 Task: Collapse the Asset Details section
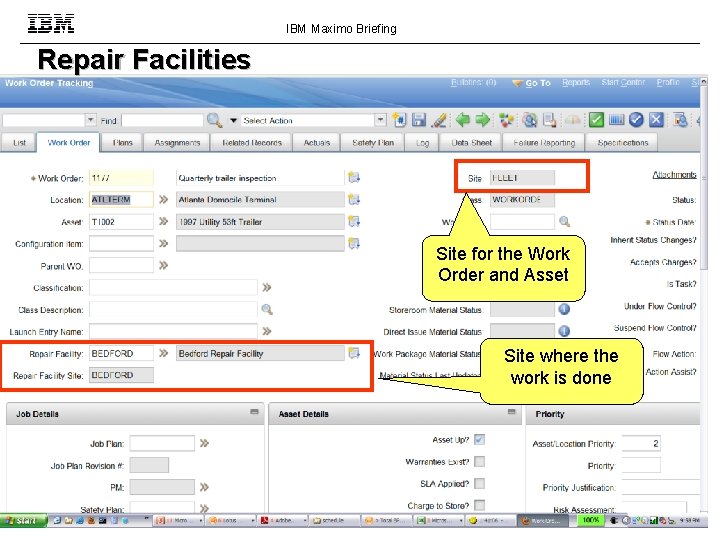(512, 412)
